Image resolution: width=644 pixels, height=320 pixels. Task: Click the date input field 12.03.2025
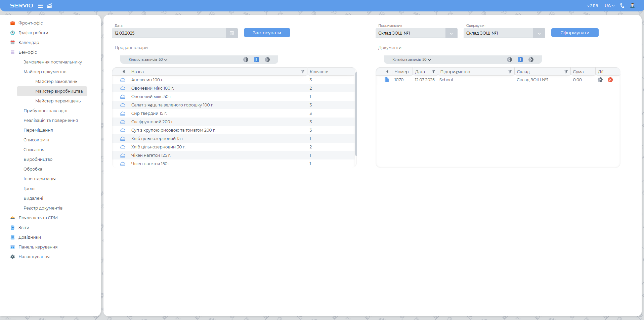pyautogui.click(x=169, y=33)
